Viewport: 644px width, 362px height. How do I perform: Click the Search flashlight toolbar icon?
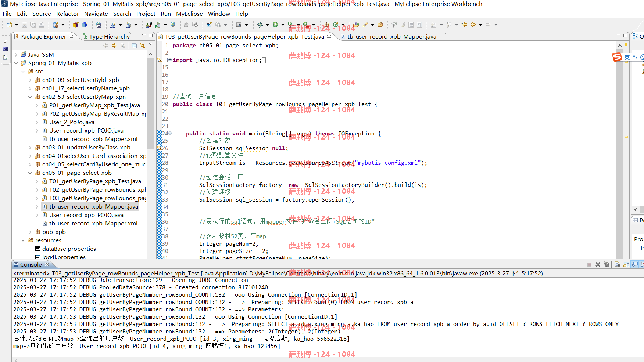[365, 25]
